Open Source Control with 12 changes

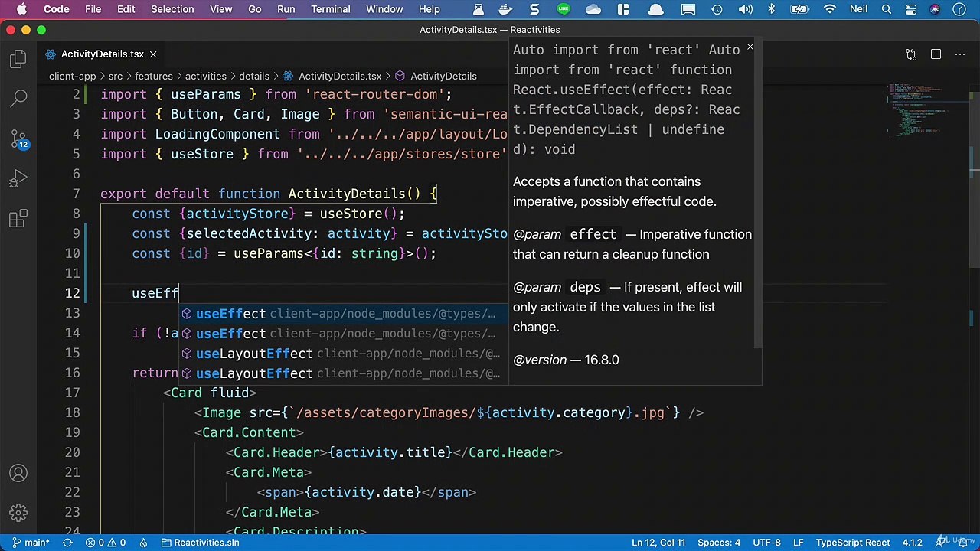click(18, 139)
